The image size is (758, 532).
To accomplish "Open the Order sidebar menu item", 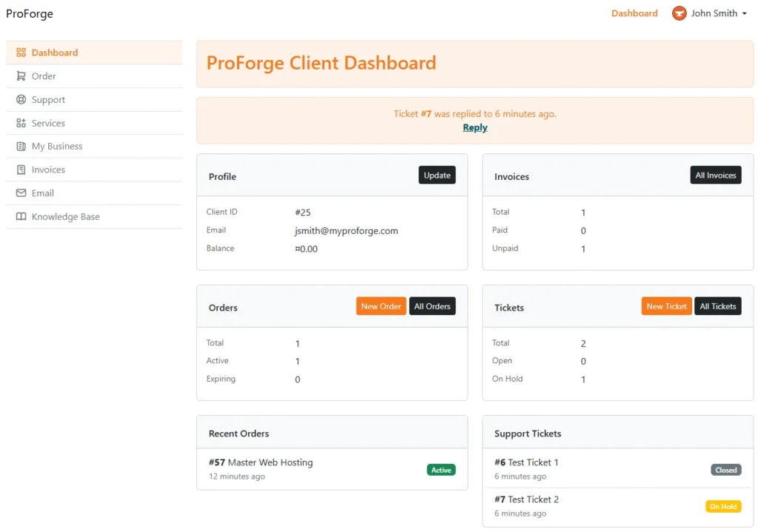I will (x=94, y=76).
